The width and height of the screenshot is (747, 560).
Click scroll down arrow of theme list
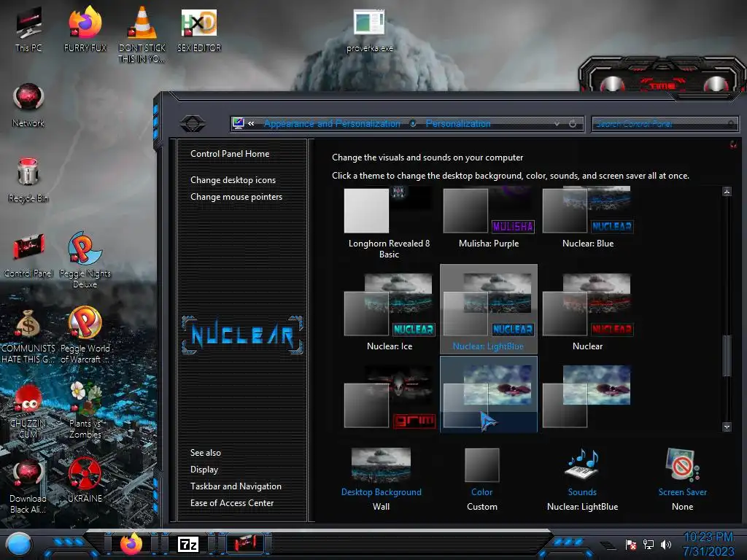pyautogui.click(x=727, y=427)
